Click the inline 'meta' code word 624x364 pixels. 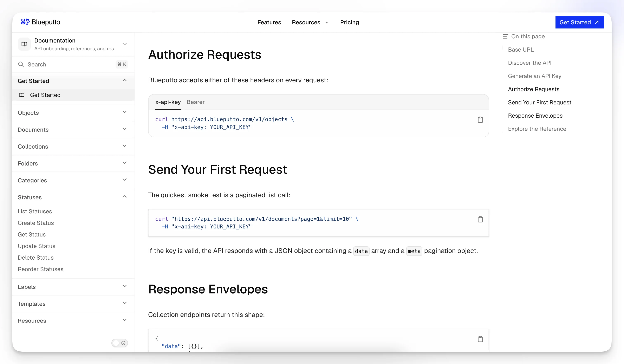click(x=414, y=251)
